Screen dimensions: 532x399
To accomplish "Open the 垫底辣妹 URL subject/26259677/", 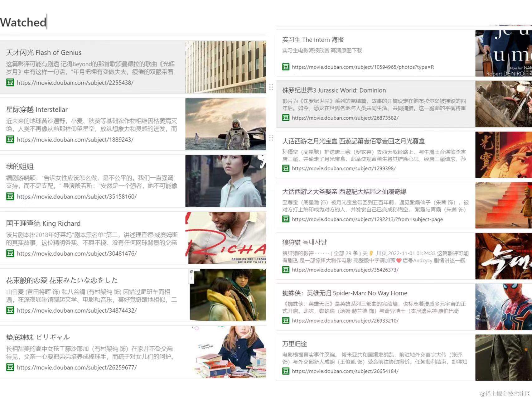I will 77,368.
